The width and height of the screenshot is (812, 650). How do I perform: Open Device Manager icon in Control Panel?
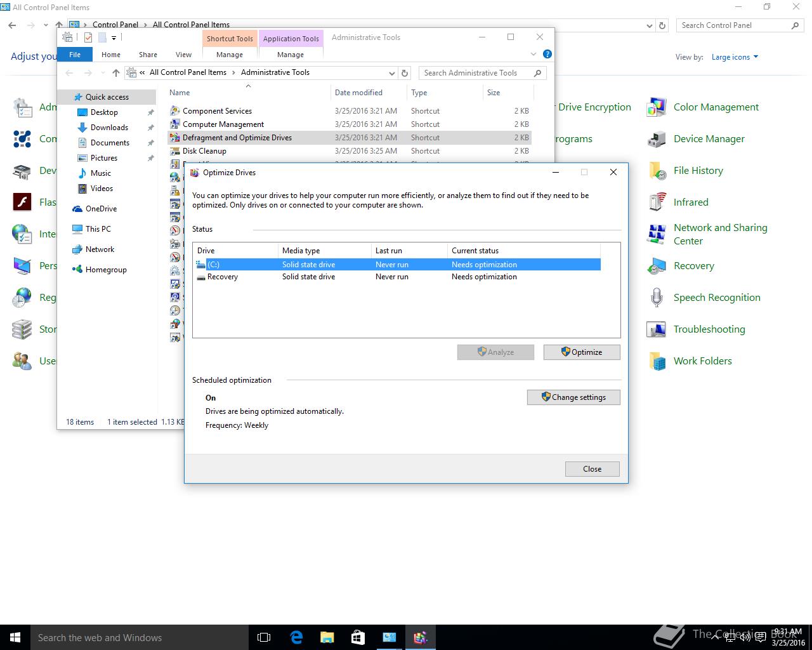click(x=657, y=139)
